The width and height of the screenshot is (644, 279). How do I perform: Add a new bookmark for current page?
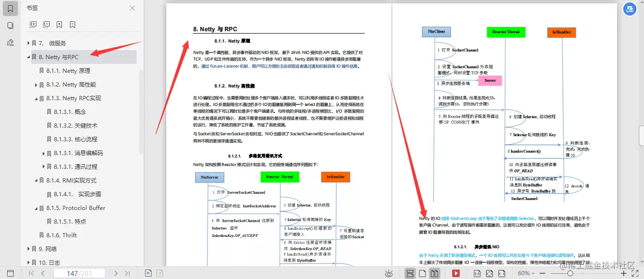click(59, 24)
